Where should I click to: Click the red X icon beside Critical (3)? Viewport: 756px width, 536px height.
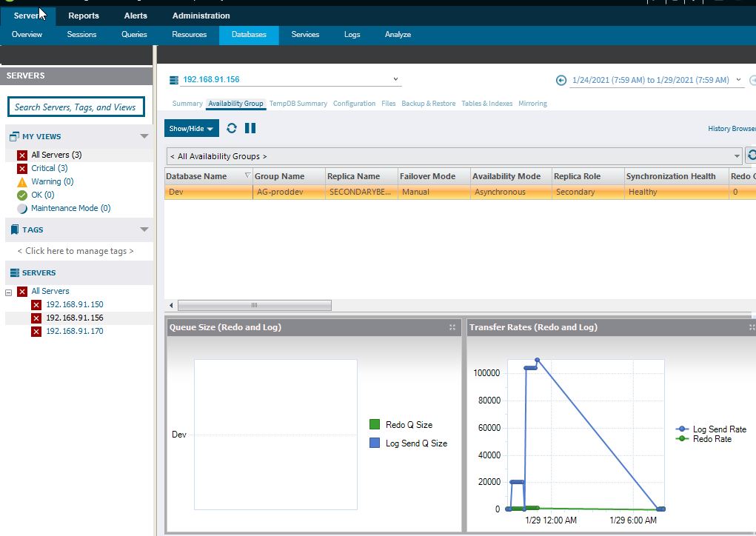[21, 169]
